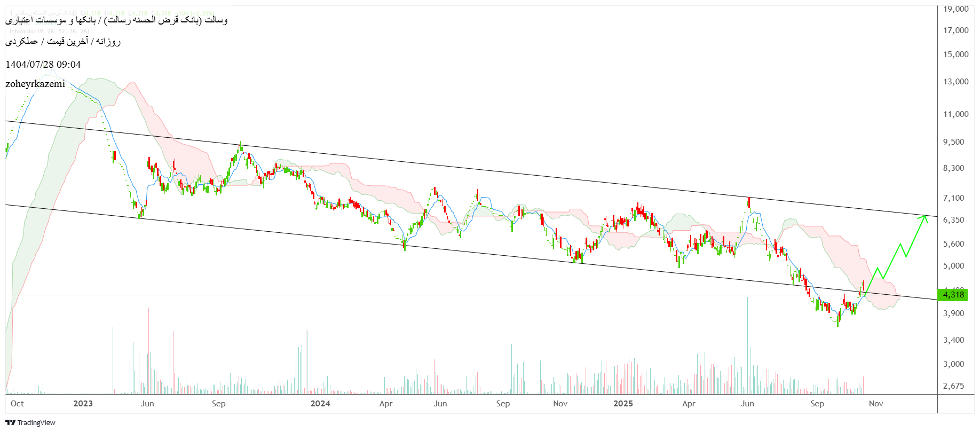Click the 7,100 price axis label
This screenshot has height=432, width=980.
click(x=954, y=198)
